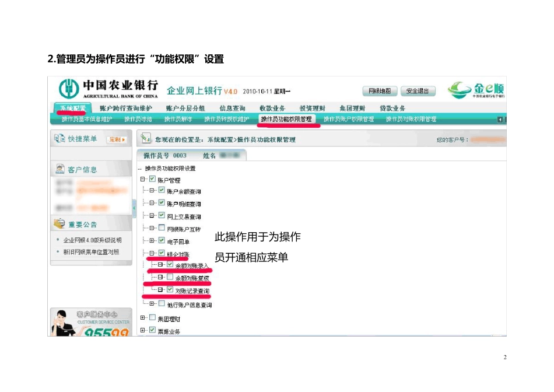Click the 操作员号 0003 tab header
The image size is (554, 392).
point(191,155)
